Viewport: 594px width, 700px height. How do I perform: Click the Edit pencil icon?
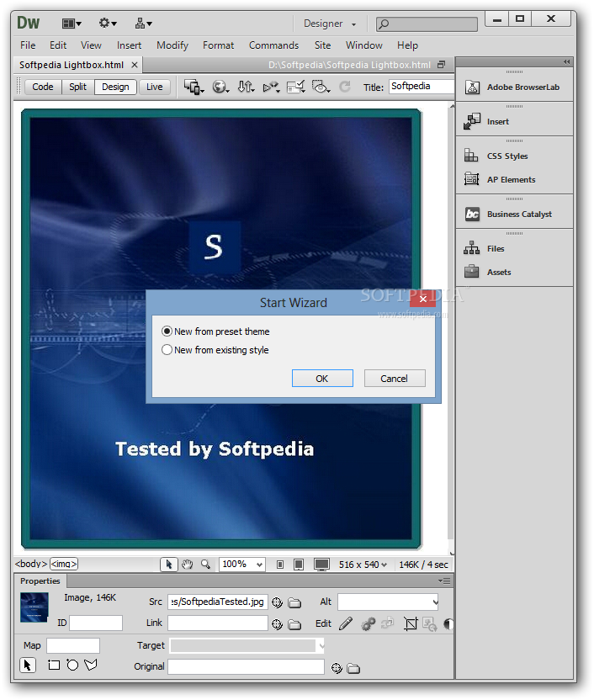346,623
